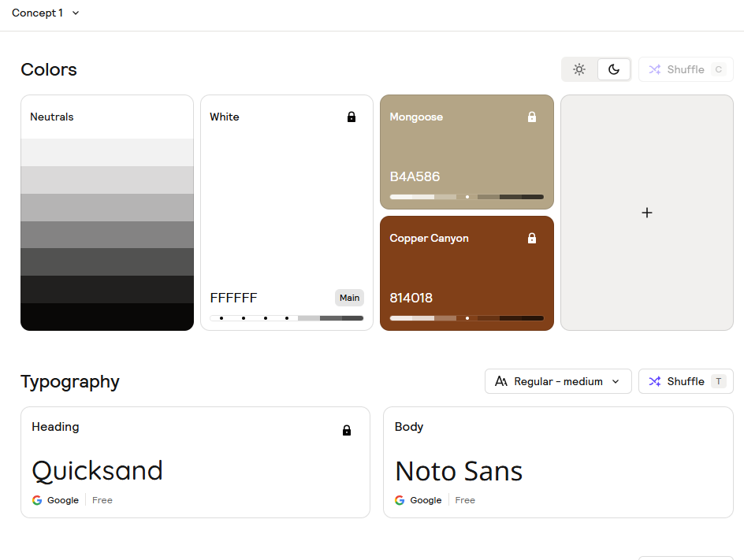Switch to dark mode moon icon
Image resolution: width=744 pixels, height=560 pixels.
(613, 69)
